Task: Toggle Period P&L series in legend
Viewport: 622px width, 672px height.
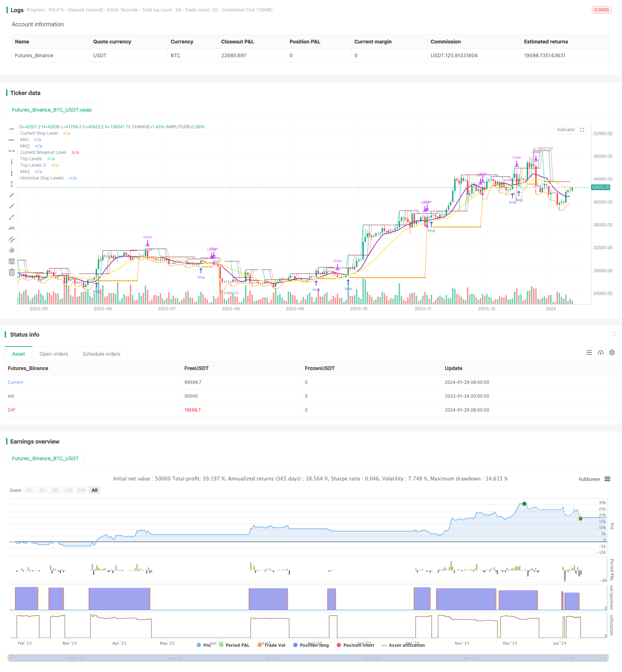Action: pyautogui.click(x=234, y=645)
